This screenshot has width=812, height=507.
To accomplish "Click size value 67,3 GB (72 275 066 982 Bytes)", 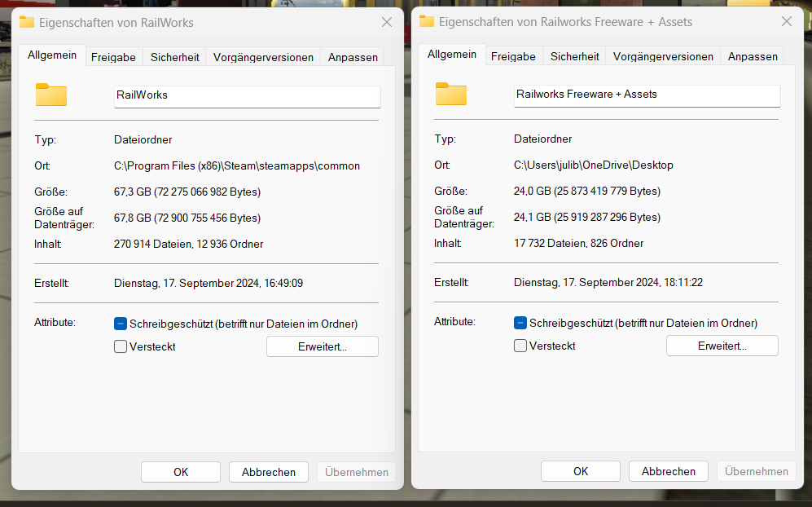I will pyautogui.click(x=187, y=192).
